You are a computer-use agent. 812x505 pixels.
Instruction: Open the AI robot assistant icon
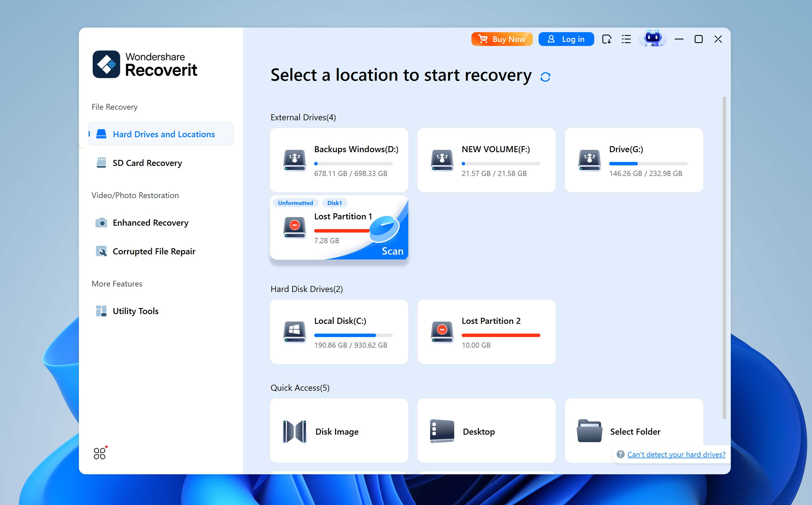pos(652,38)
